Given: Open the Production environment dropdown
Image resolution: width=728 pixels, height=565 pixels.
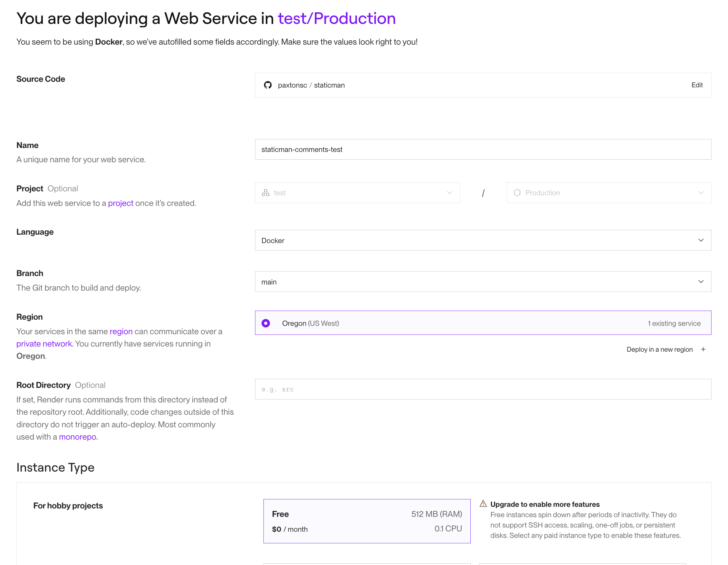Looking at the screenshot, I should click(x=609, y=193).
